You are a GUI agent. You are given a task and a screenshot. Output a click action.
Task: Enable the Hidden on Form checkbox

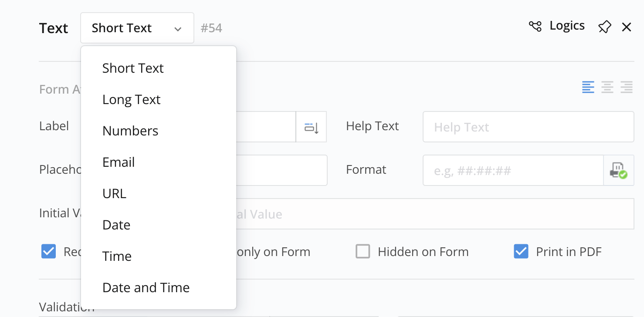(363, 251)
